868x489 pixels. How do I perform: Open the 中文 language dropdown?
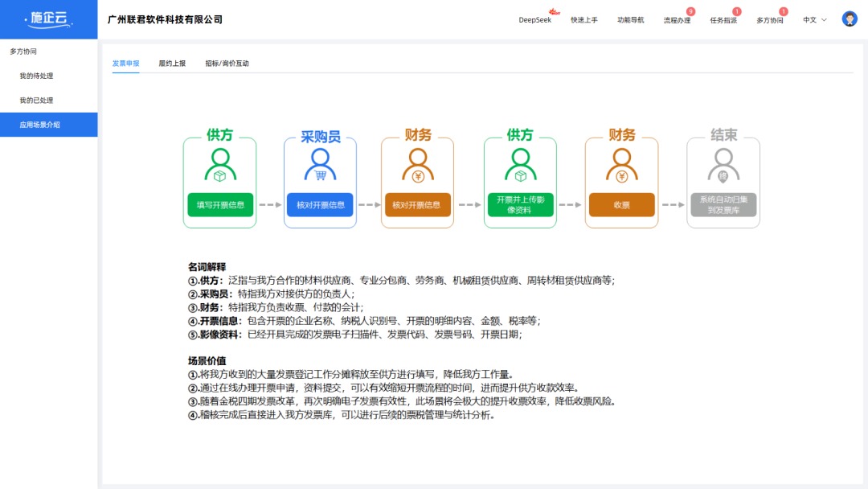click(x=812, y=19)
